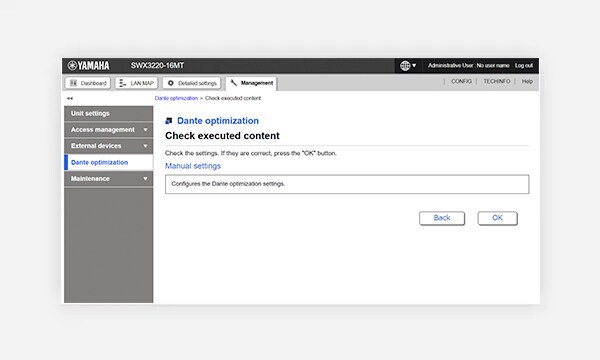Click the Dashboard tab icon
The height and width of the screenshot is (360, 600).
(73, 83)
